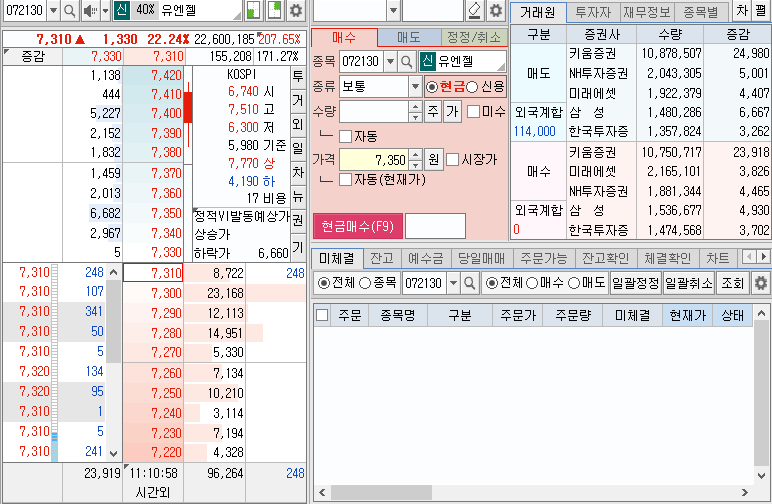Click the 일괄정정 button
This screenshot has height=504, width=772.
point(636,283)
